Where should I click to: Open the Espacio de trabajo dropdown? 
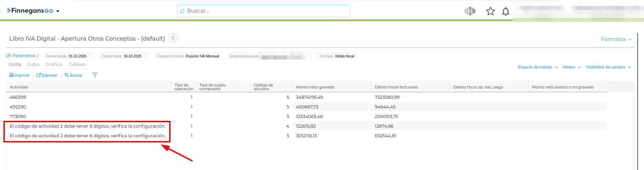coord(537,67)
